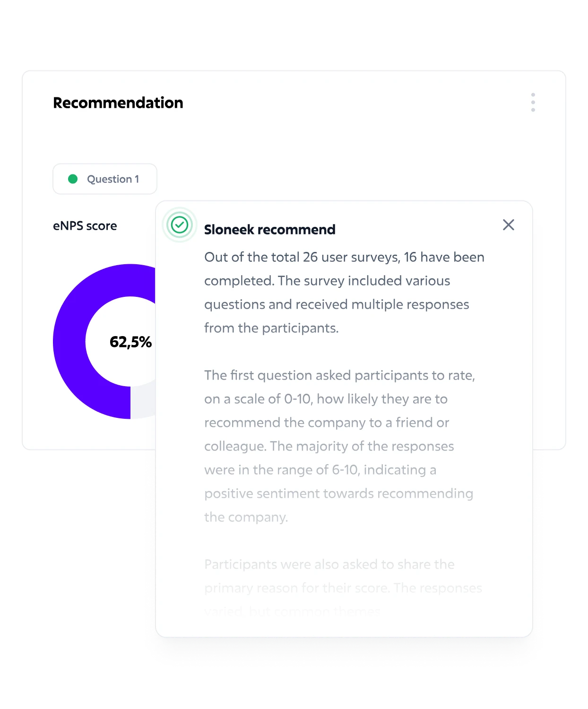Click the faded 'Participants were also asked' line
The width and height of the screenshot is (588, 709).
point(329,564)
